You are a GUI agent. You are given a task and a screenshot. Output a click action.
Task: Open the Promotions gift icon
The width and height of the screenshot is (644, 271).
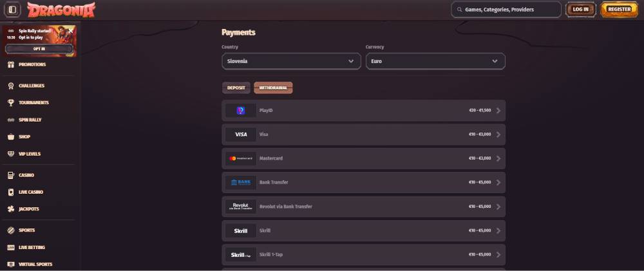(11, 64)
